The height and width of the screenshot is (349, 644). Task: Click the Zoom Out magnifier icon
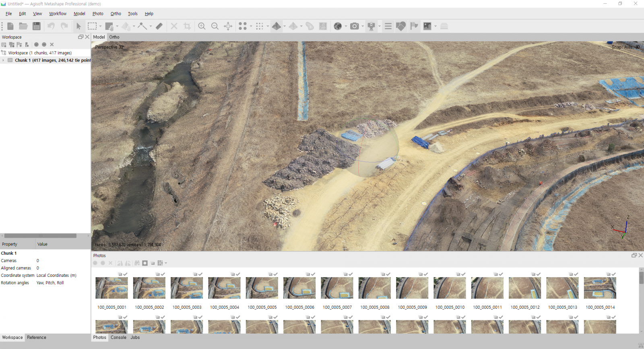[215, 26]
